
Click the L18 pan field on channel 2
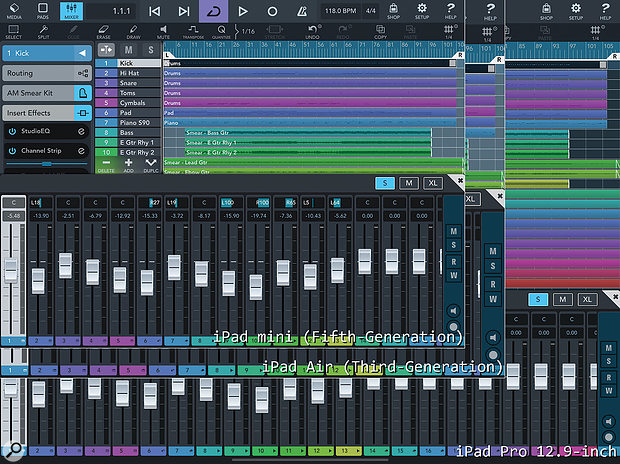pos(41,203)
